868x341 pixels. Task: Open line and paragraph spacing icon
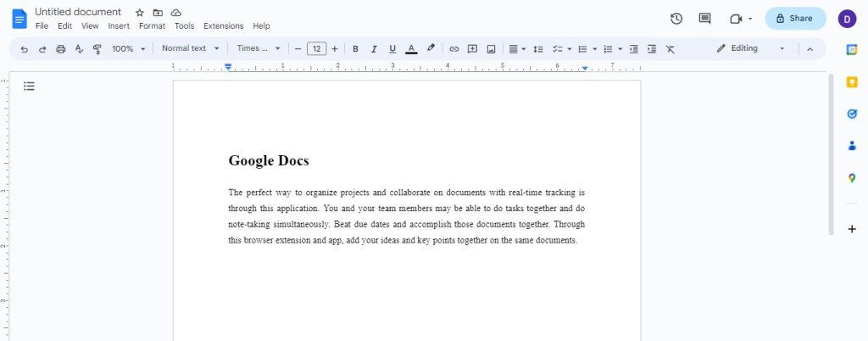[537, 49]
